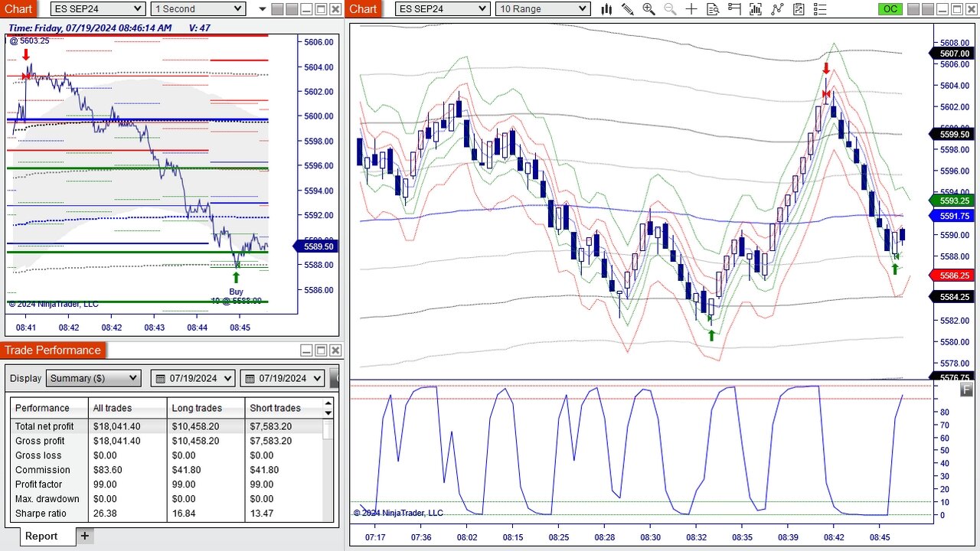Viewport: 980px width, 551px height.
Task: Click the 5599.50 price marker on right axis
Action: point(950,134)
